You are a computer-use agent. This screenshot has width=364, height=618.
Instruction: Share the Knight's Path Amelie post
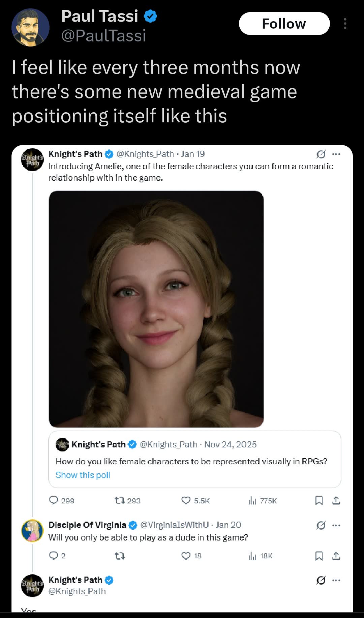click(336, 501)
